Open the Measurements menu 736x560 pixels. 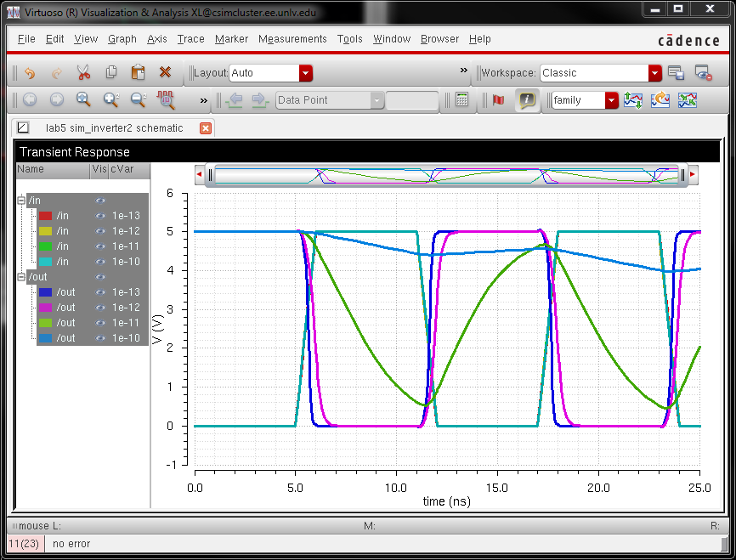click(292, 39)
